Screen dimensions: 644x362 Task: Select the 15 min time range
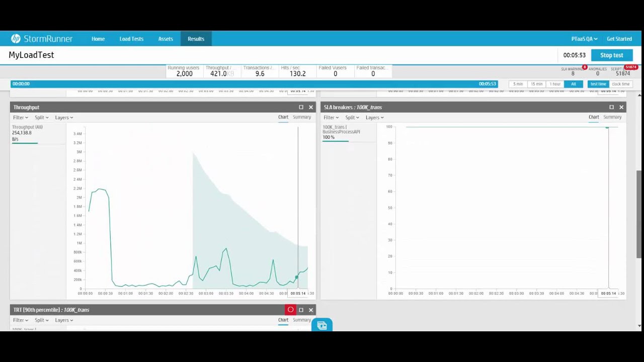pyautogui.click(x=536, y=84)
